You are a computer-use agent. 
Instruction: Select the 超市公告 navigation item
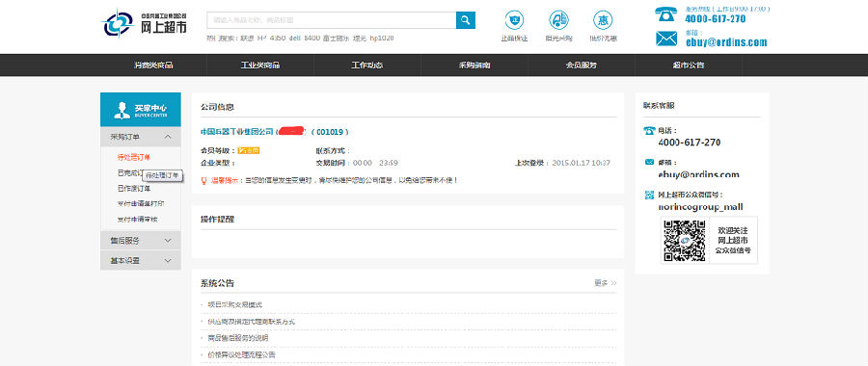coord(689,65)
